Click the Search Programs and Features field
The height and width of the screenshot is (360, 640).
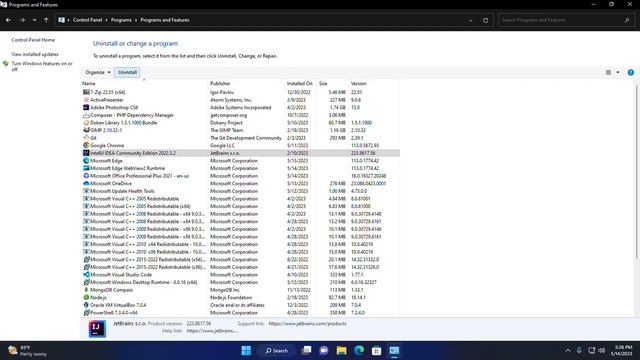coord(565,20)
